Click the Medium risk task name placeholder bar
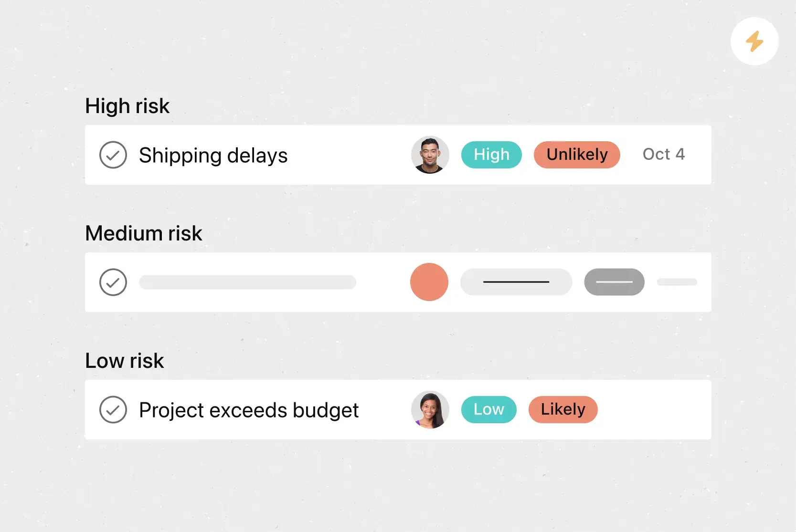 (247, 282)
